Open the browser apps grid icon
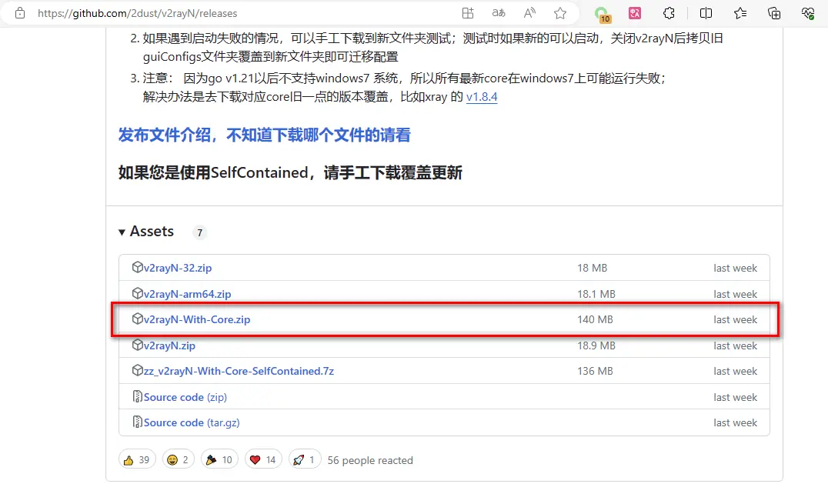 [468, 13]
